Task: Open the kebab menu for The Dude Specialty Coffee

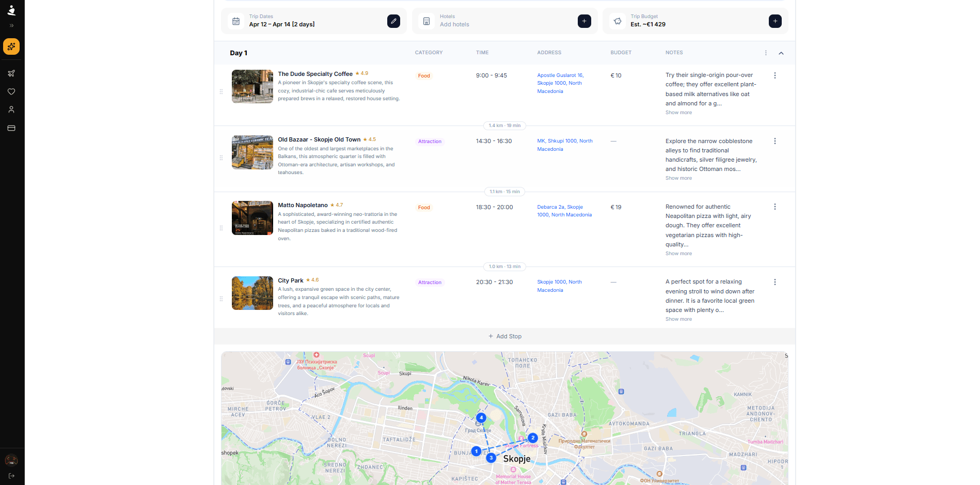Action: [775, 75]
